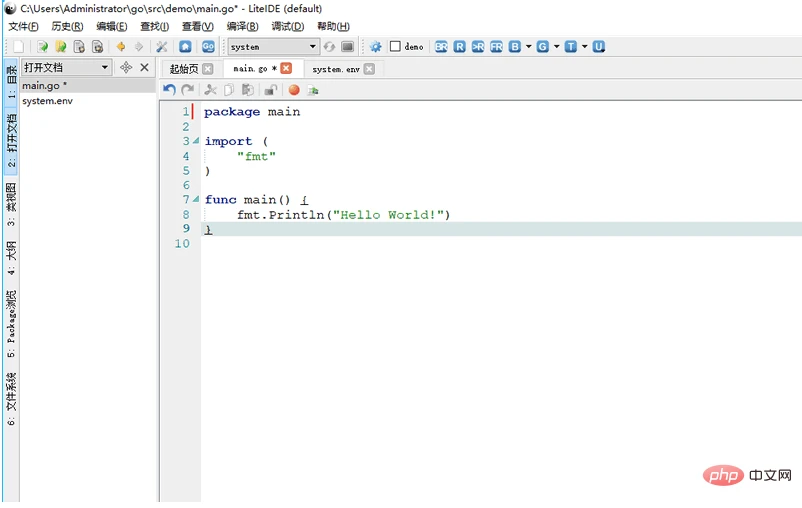Expand the arrow next to the B build button
The height and width of the screenshot is (508, 802).
pos(528,47)
